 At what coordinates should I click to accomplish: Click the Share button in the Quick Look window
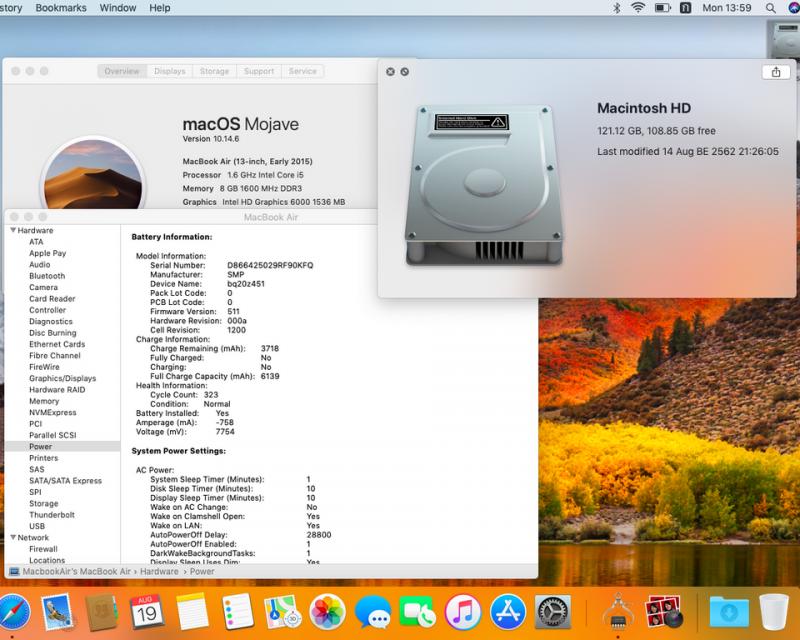[x=776, y=72]
